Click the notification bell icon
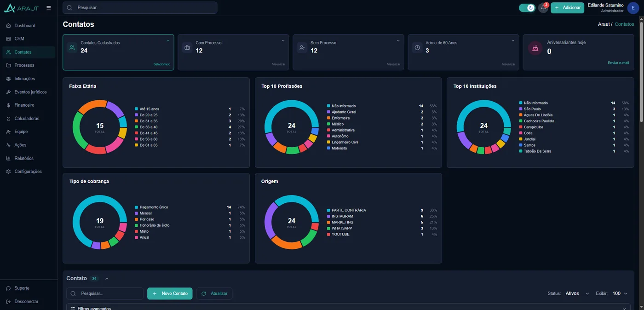 pos(543,8)
